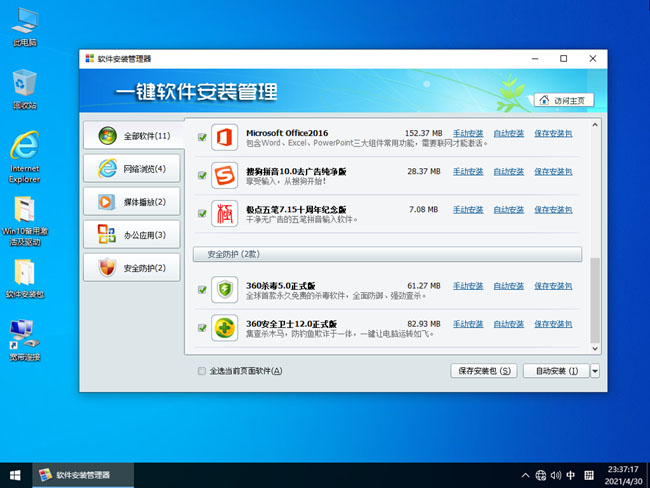Select the Internet Explorer desktop icon

(x=25, y=157)
